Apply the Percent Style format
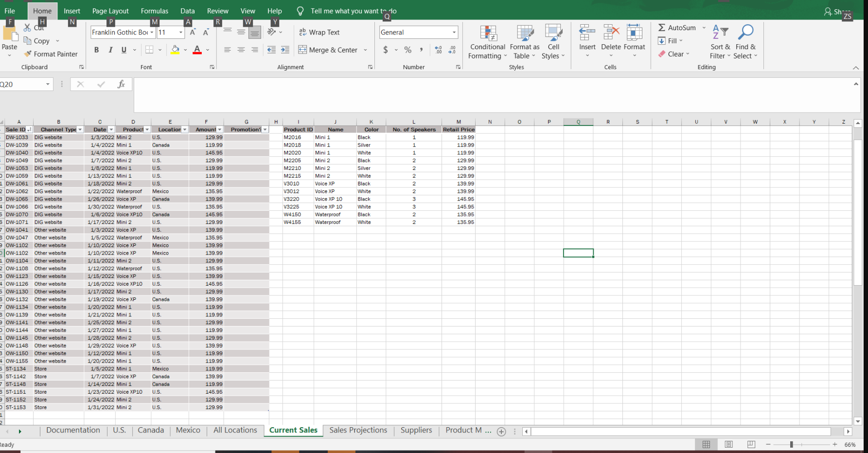The image size is (868, 453). point(407,50)
